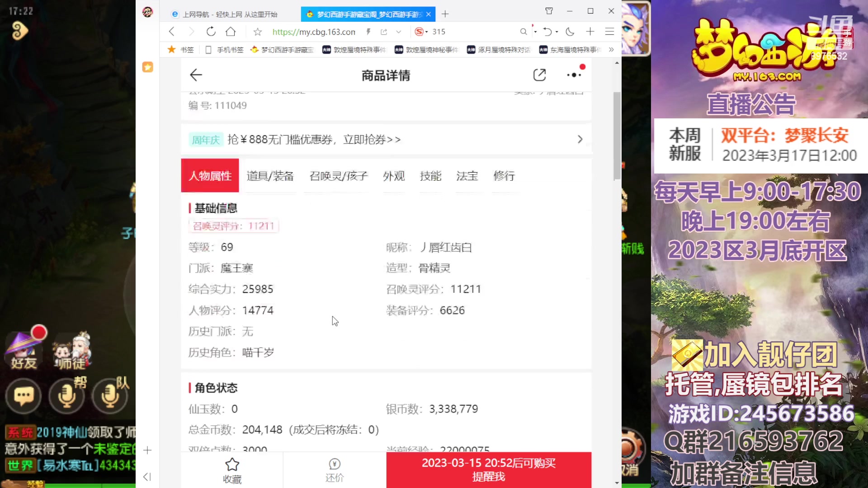Click sidebar add plus icon
Screen dimensions: 868x488
click(x=147, y=450)
